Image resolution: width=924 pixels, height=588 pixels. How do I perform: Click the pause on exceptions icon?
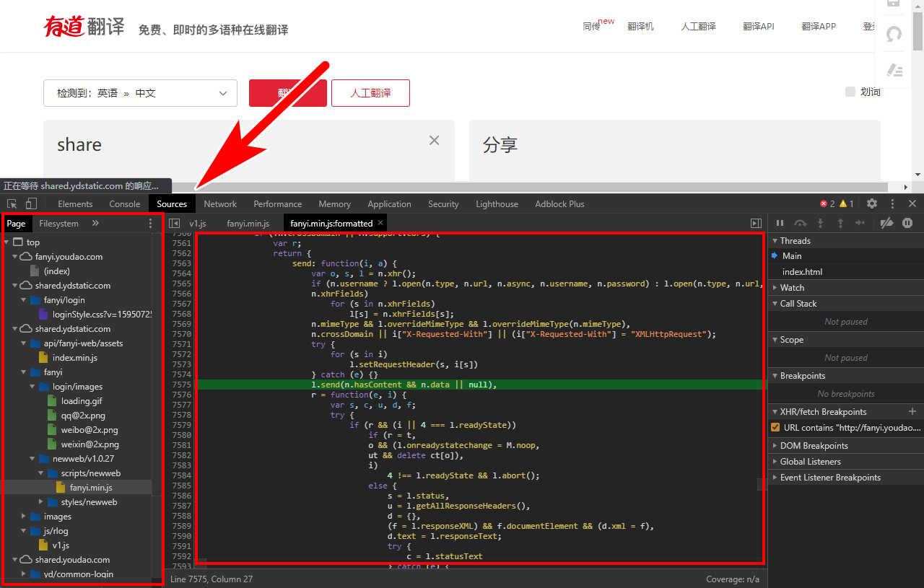tap(907, 224)
